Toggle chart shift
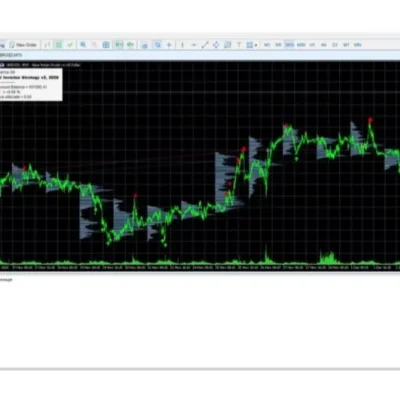This screenshot has width=400, height=400. [x=130, y=45]
